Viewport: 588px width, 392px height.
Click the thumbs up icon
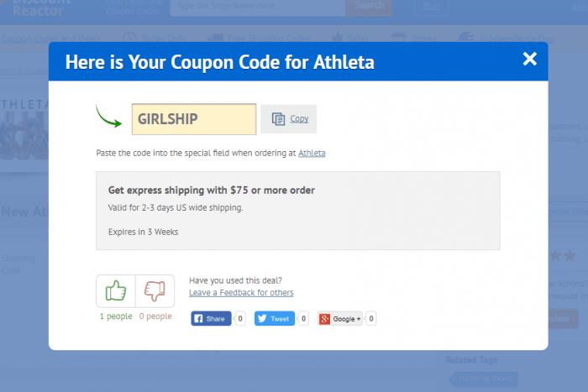pyautogui.click(x=115, y=291)
